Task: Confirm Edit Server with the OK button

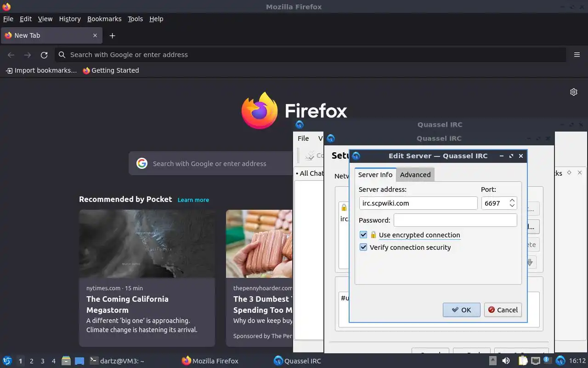Action: pos(462,310)
